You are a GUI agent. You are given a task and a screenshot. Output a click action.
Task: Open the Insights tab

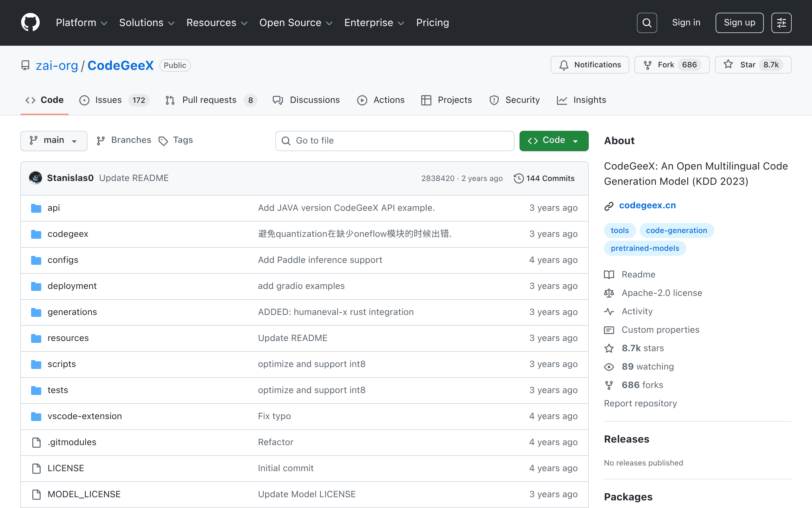pos(581,100)
